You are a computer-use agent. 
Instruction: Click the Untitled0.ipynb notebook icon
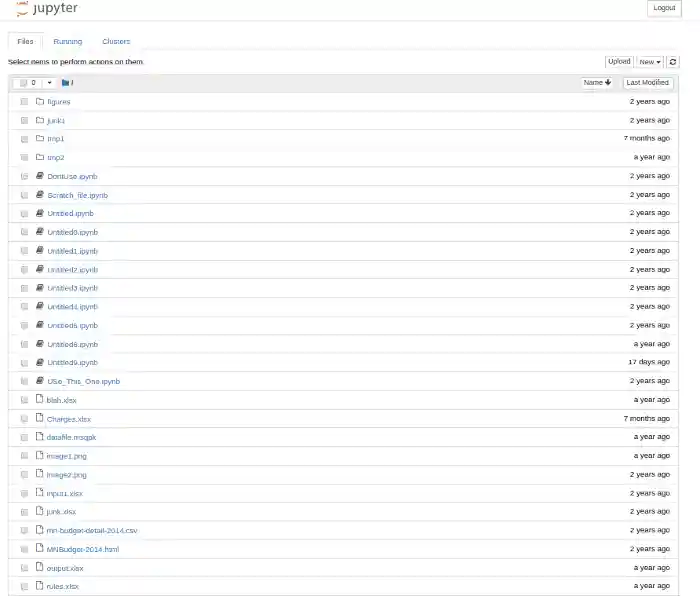[40, 232]
